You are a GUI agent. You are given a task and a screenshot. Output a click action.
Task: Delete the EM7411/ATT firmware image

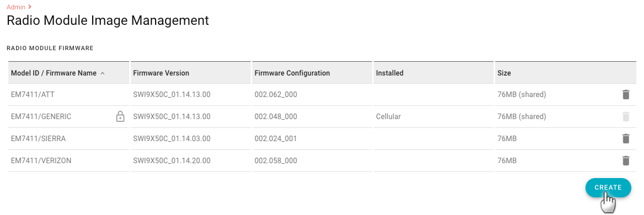point(626,95)
